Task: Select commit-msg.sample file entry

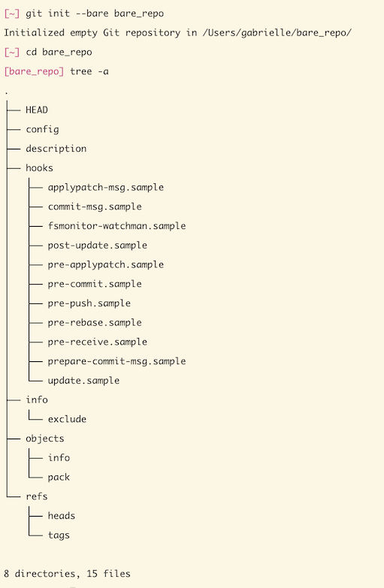Action: coord(95,207)
